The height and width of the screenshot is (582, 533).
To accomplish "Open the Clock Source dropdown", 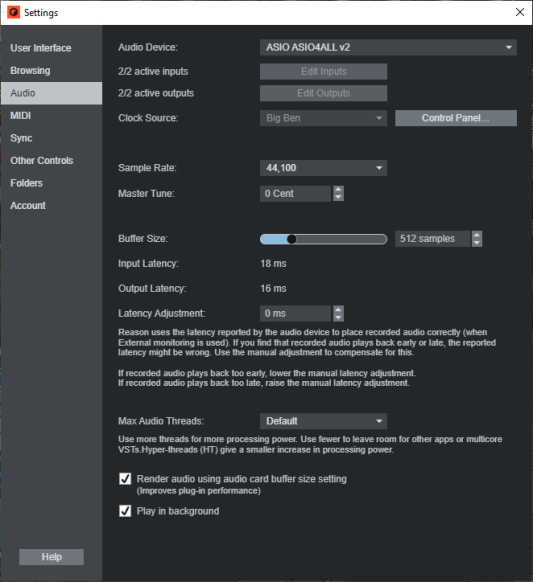I will [x=323, y=118].
